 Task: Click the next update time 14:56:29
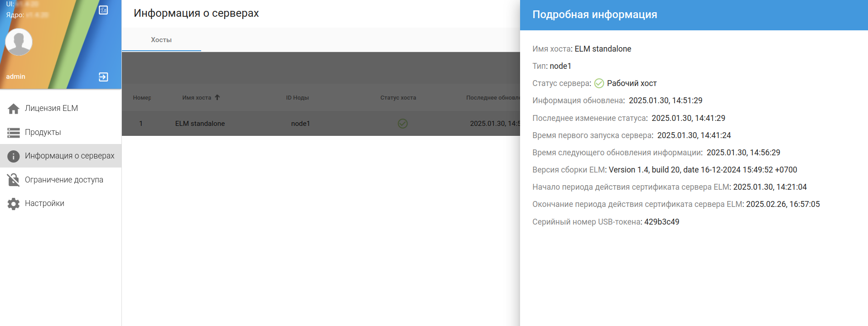tap(743, 153)
